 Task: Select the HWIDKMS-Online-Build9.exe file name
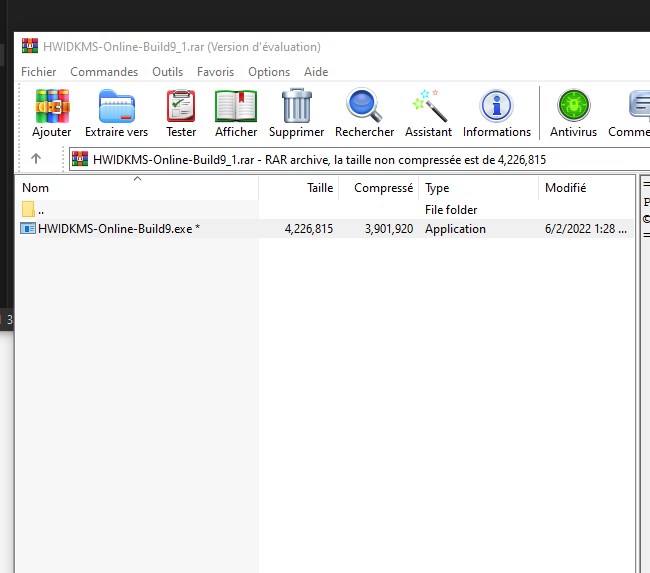pyautogui.click(x=119, y=229)
